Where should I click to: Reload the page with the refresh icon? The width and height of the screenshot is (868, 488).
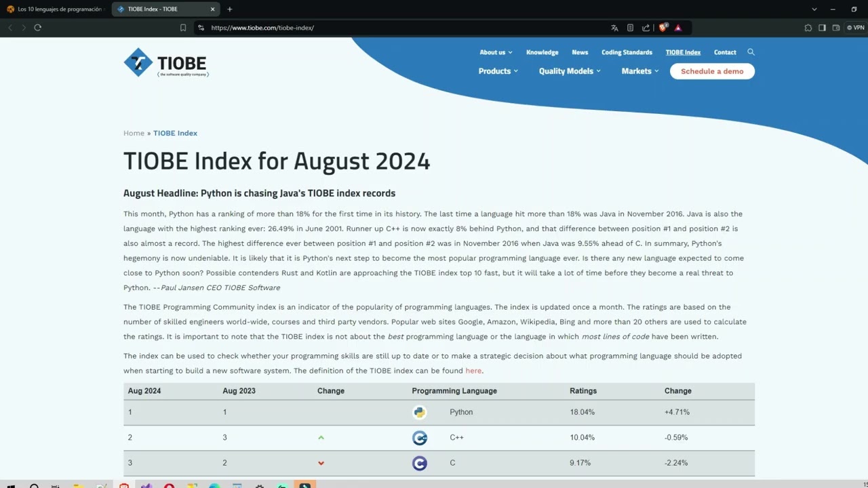tap(38, 28)
